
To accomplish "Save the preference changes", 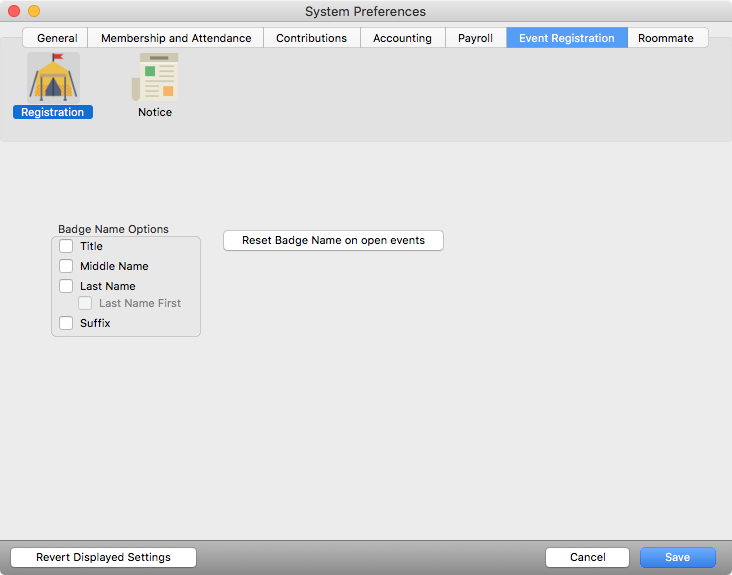I will (x=677, y=557).
